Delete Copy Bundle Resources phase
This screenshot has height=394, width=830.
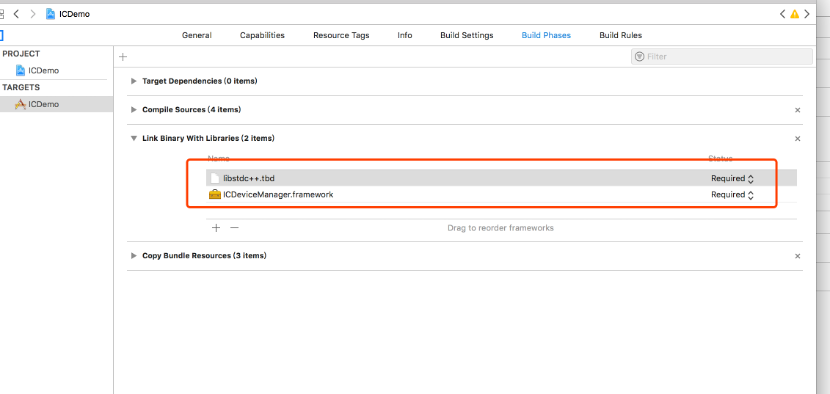click(x=798, y=256)
